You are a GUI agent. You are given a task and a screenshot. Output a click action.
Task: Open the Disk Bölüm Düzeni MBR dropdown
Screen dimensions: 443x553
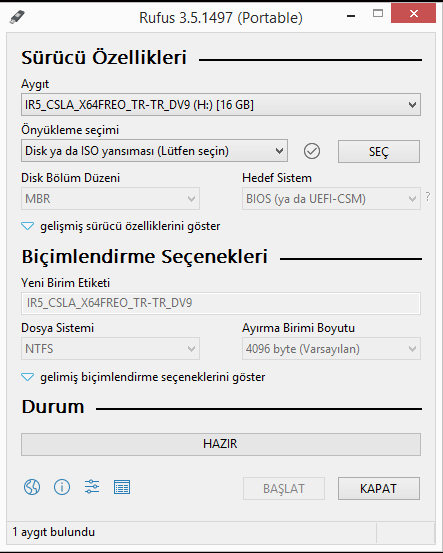pos(110,199)
